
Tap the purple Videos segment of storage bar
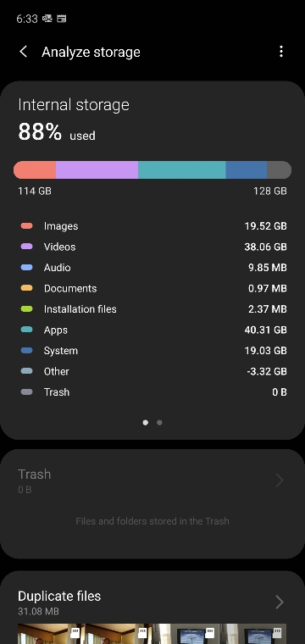[x=97, y=170]
